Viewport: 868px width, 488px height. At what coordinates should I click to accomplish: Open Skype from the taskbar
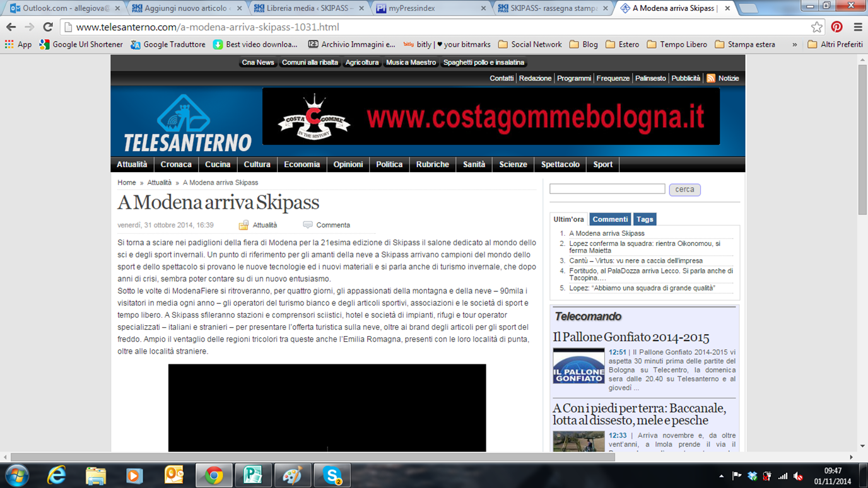(x=332, y=475)
